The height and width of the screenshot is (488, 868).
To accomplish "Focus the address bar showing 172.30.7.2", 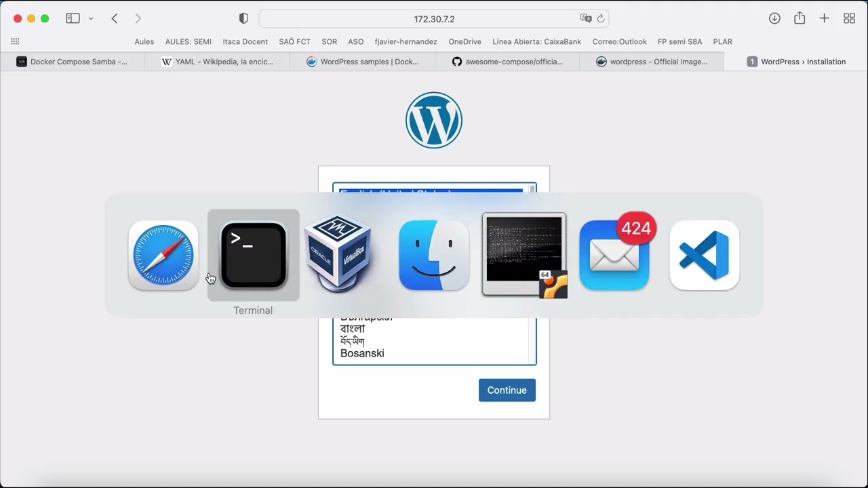I will (x=434, y=19).
